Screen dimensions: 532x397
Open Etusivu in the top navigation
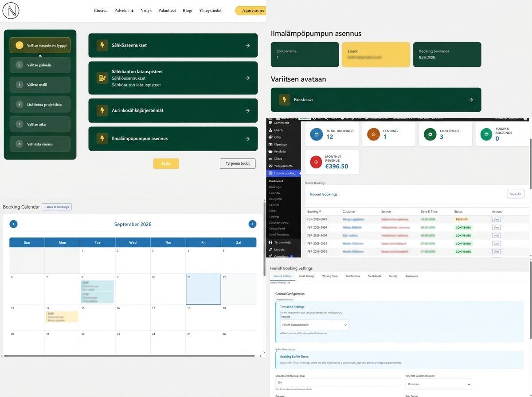tap(101, 11)
